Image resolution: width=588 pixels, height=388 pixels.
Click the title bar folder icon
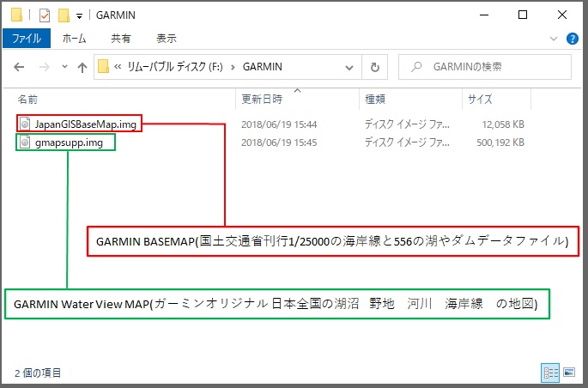coord(16,15)
